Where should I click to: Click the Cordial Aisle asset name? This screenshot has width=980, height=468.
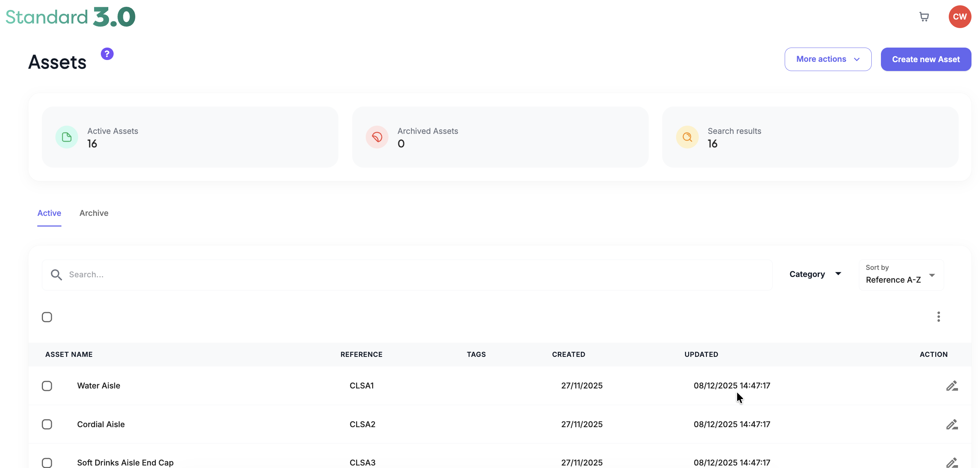tap(101, 424)
